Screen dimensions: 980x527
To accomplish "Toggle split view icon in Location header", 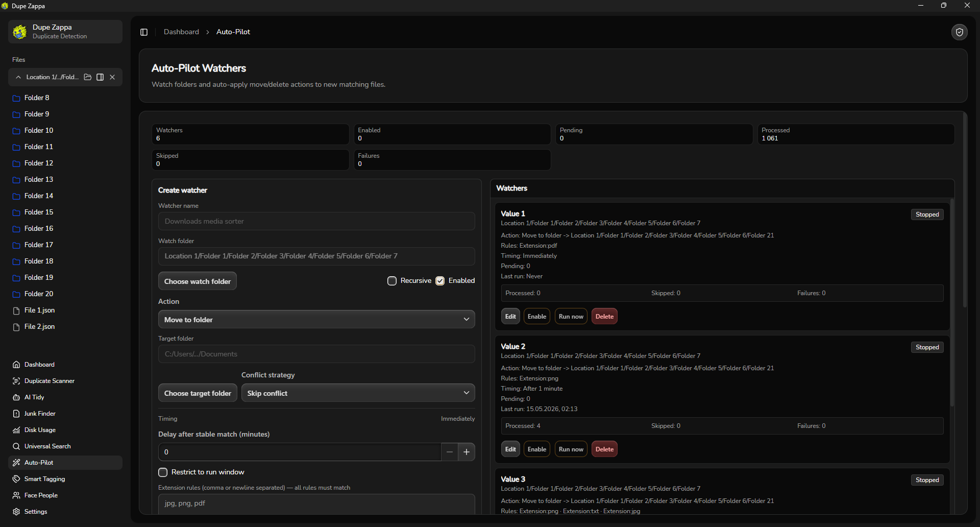I will pos(100,77).
